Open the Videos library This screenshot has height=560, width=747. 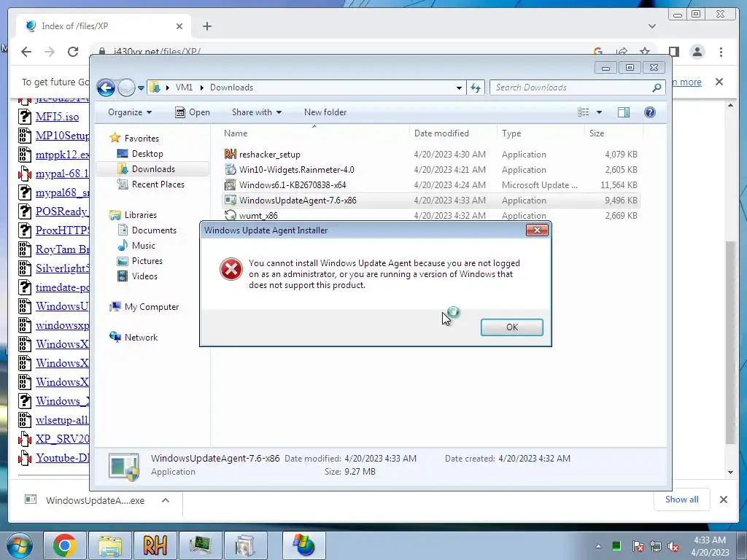[144, 276]
